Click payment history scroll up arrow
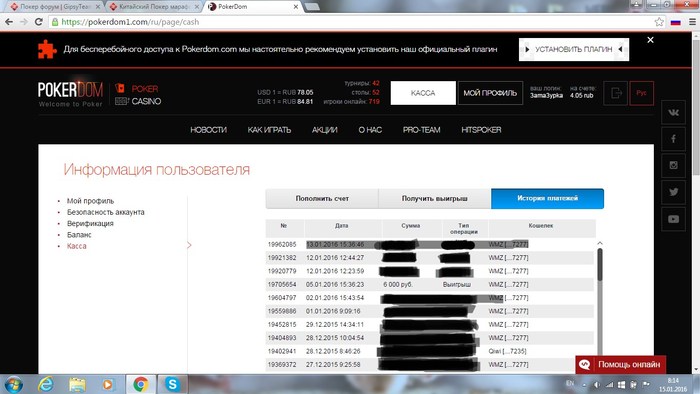700x394 pixels. pos(600,243)
